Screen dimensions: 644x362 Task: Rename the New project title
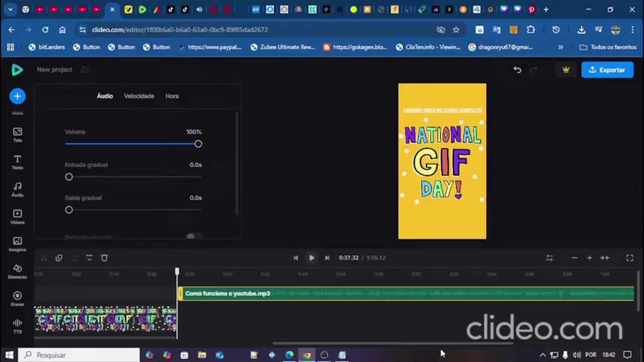tap(54, 70)
